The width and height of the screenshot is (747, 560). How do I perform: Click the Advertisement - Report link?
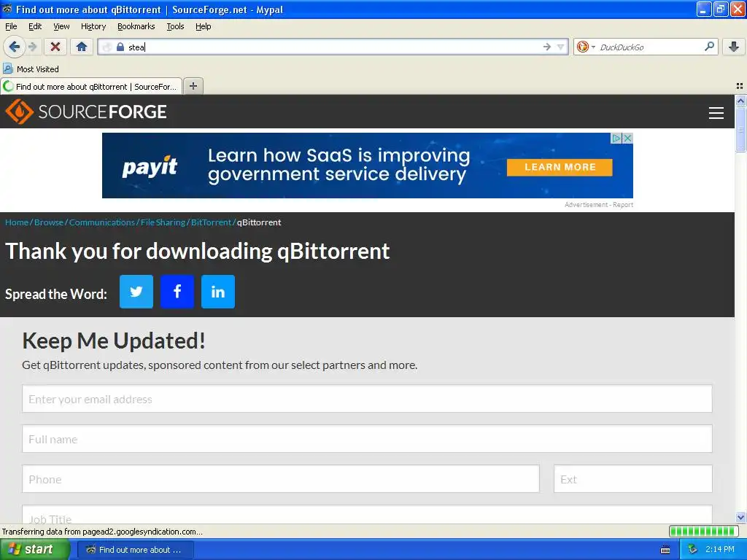pos(598,205)
